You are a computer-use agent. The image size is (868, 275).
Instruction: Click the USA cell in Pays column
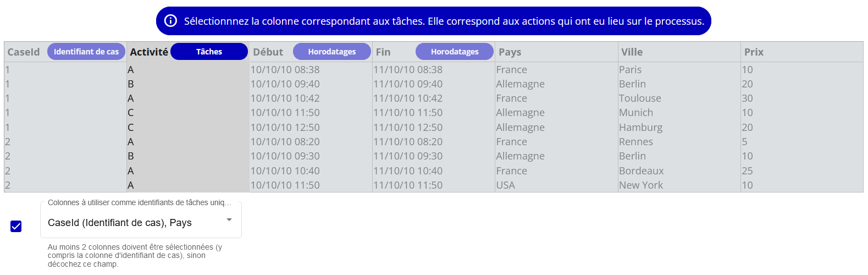(506, 185)
